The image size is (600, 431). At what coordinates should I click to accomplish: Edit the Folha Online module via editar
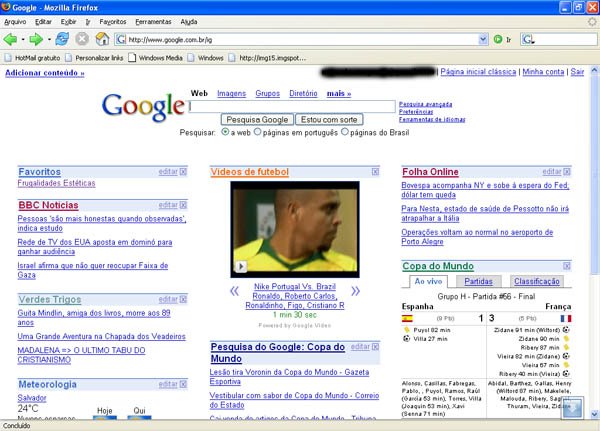(552, 172)
